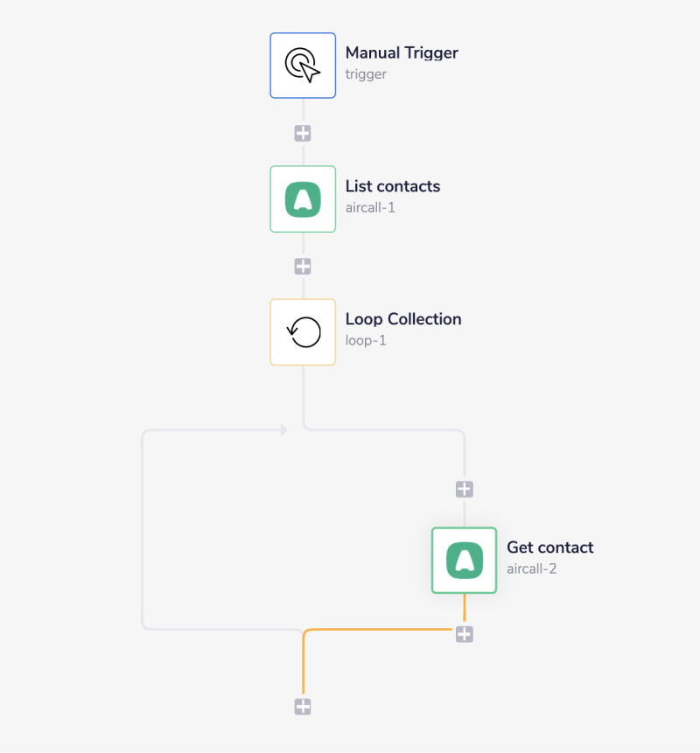Click the Manual Trigger cursor icon node
The image size is (700, 753).
(303, 66)
